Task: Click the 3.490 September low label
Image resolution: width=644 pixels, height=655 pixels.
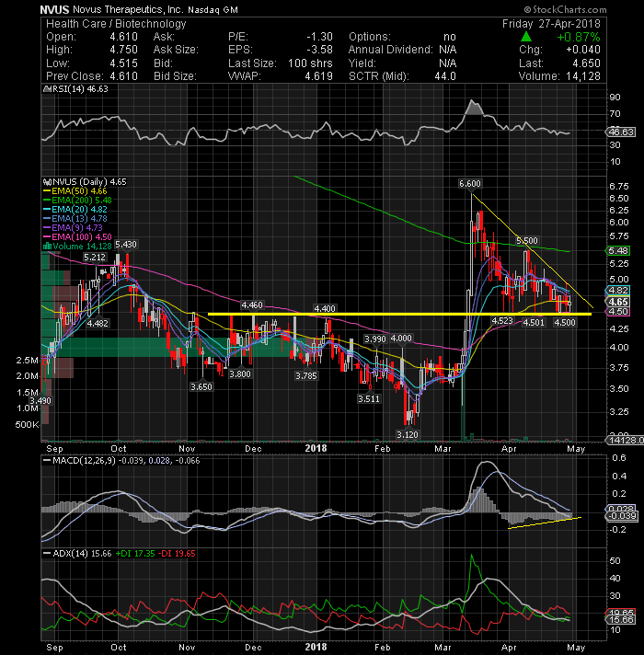Action: (x=40, y=400)
